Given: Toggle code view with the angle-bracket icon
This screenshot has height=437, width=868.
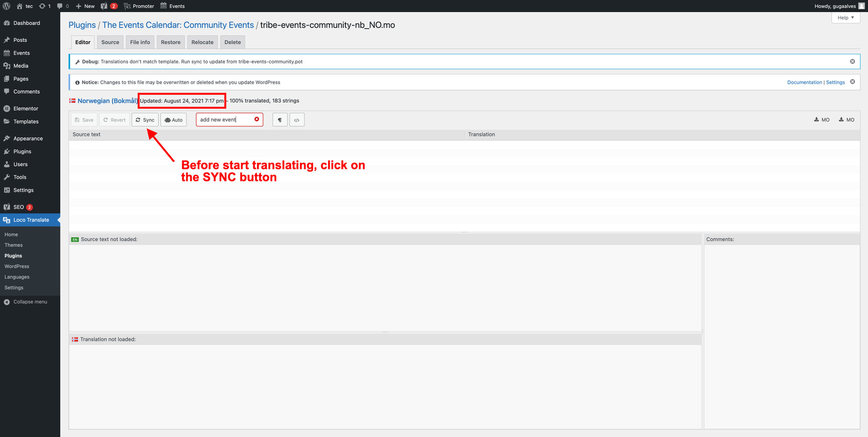Looking at the screenshot, I should [x=297, y=120].
